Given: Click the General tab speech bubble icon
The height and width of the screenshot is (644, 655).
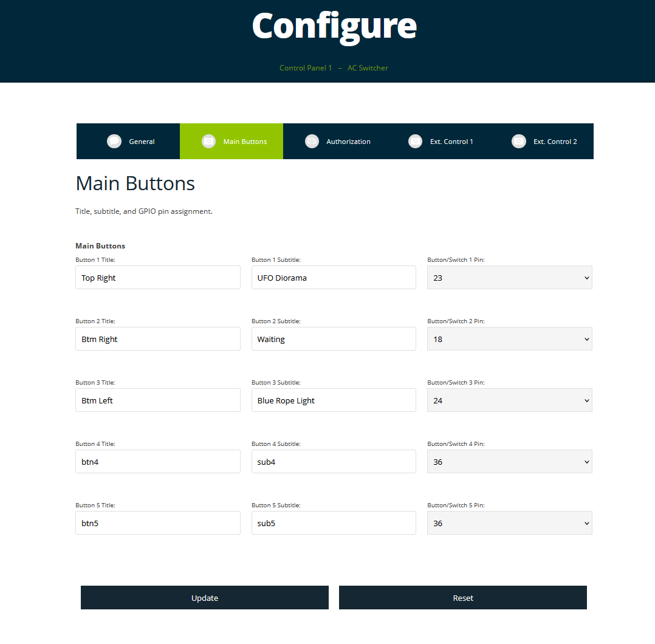Looking at the screenshot, I should pos(114,141).
